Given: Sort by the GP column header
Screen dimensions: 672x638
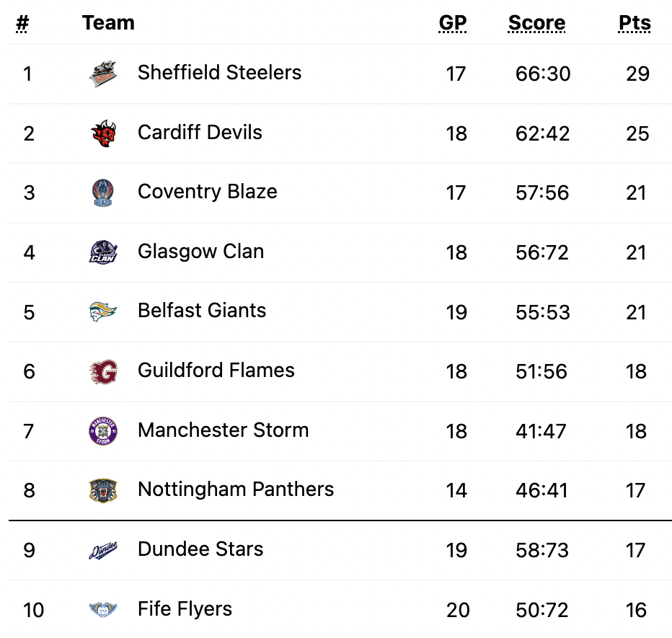Looking at the screenshot, I should [x=453, y=23].
